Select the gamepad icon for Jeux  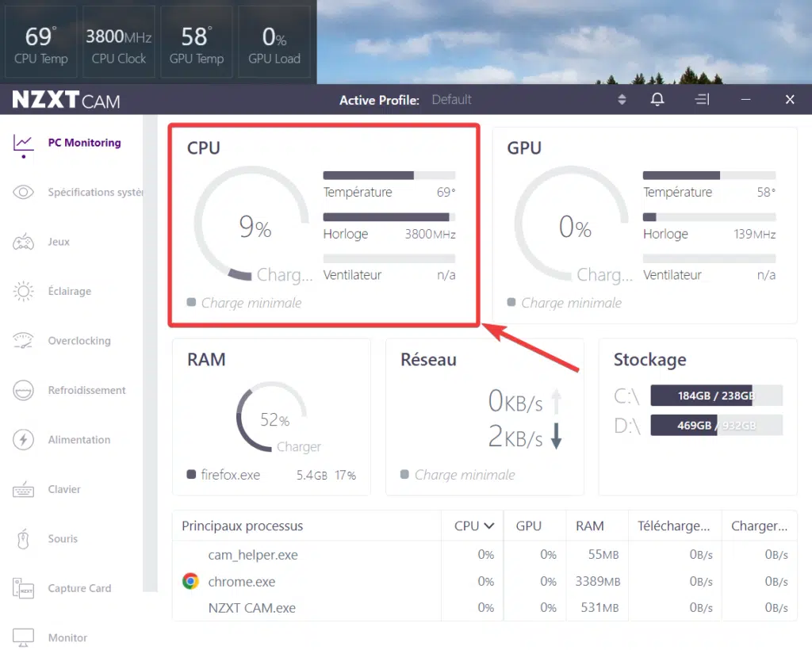pos(23,243)
